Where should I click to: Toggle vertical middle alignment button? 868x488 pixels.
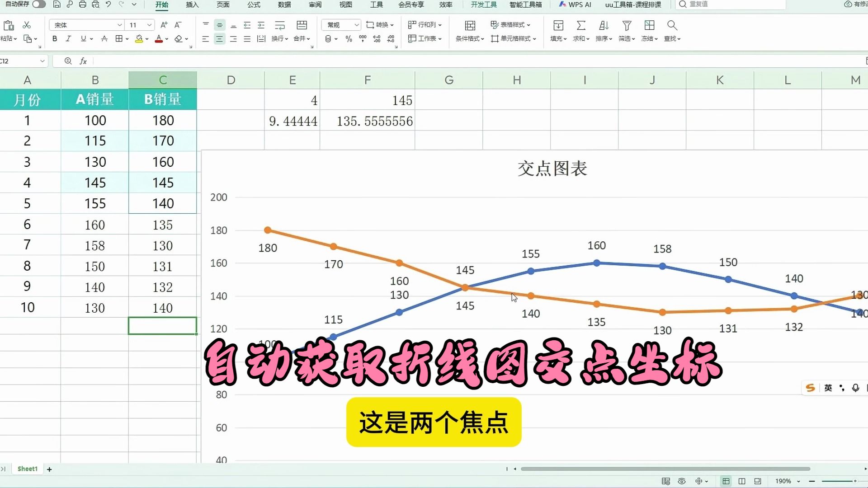219,25
